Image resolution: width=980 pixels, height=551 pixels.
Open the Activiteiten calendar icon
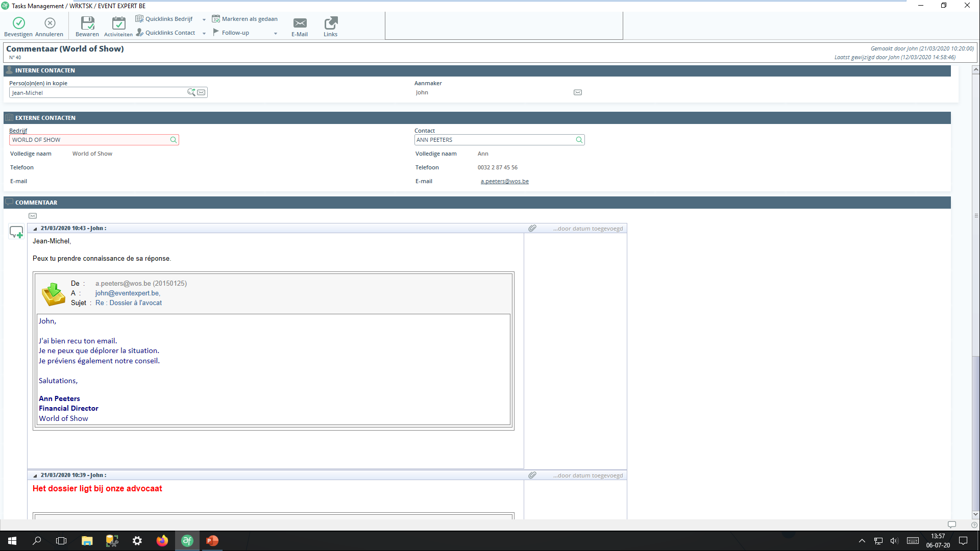(x=118, y=23)
